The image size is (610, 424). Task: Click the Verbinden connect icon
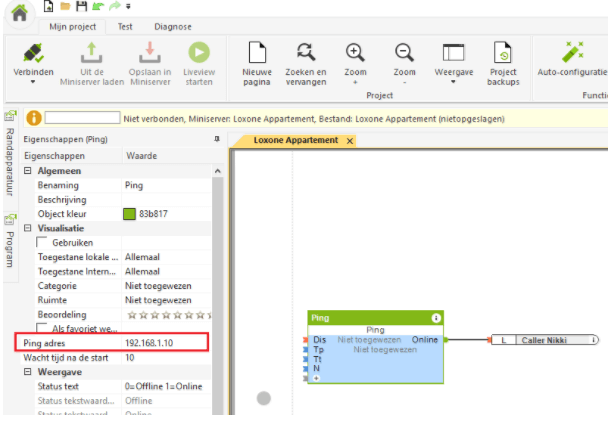(34, 52)
